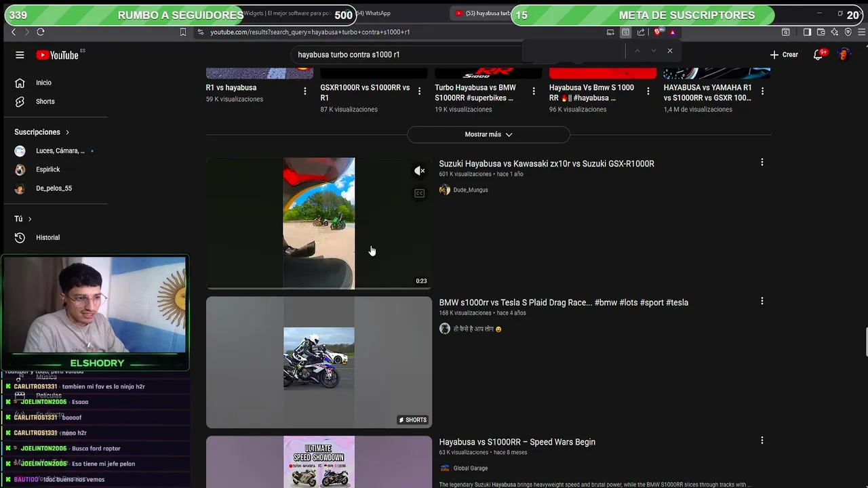Open options for HAYABUSA vs YAMAHA R1 short
This screenshot has height=488, width=868.
coord(763,91)
